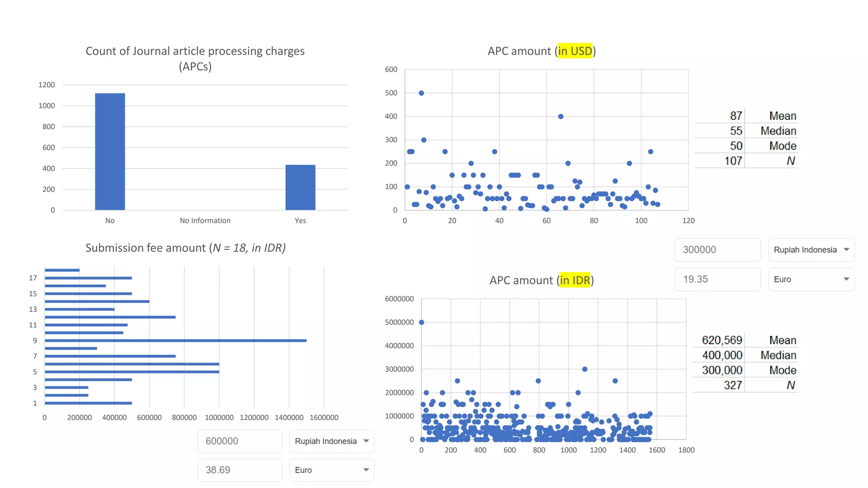Expand the Euro dropdown beside 19.35
Image resolution: width=868 pixels, height=488 pixels.
[x=811, y=279]
